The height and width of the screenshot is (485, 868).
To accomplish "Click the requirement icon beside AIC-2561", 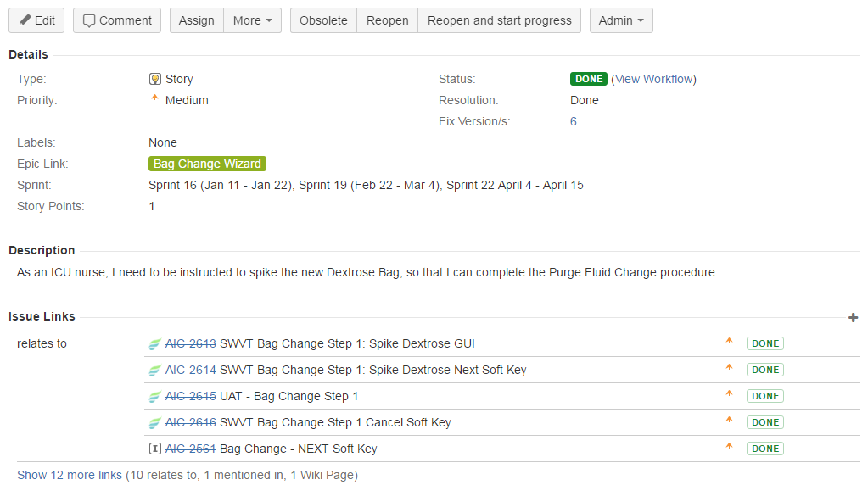I will (155, 449).
